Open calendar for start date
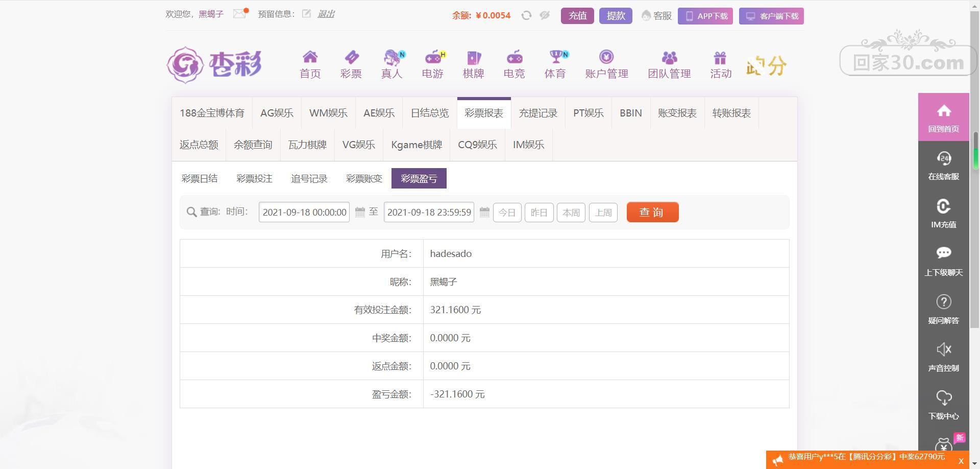This screenshot has height=469, width=980. (x=360, y=212)
